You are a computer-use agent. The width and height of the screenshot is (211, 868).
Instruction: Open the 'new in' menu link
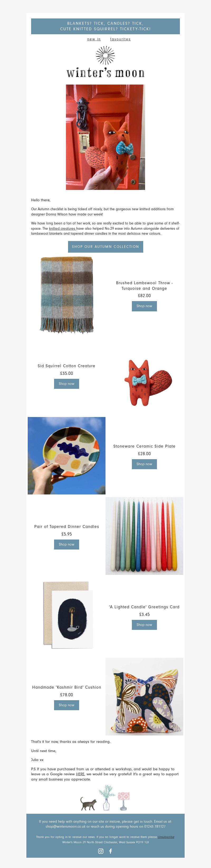(x=94, y=39)
